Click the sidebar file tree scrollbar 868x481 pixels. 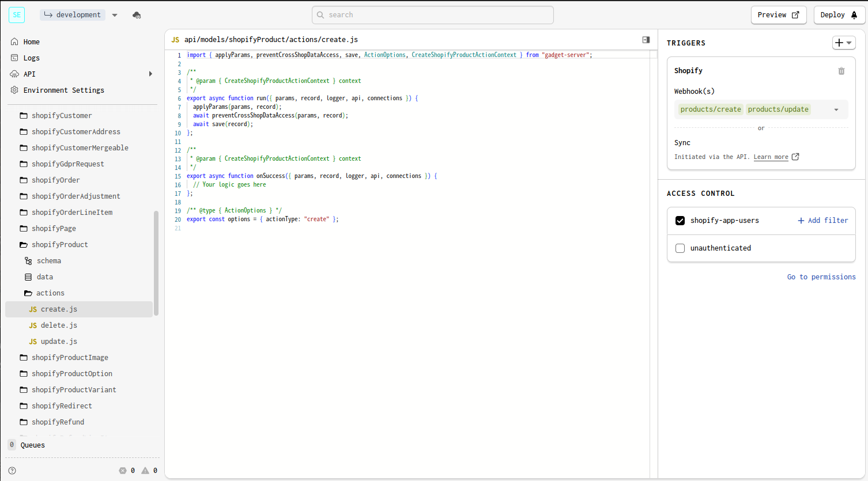coord(156,263)
